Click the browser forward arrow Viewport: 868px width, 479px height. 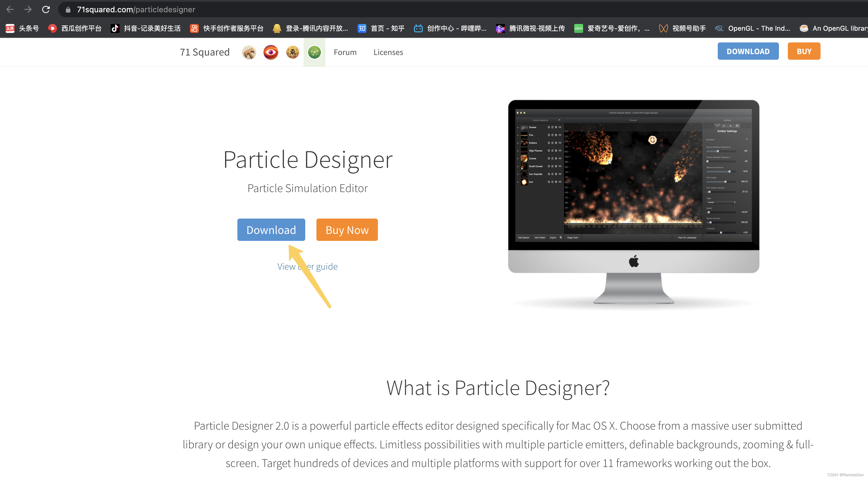tap(28, 9)
